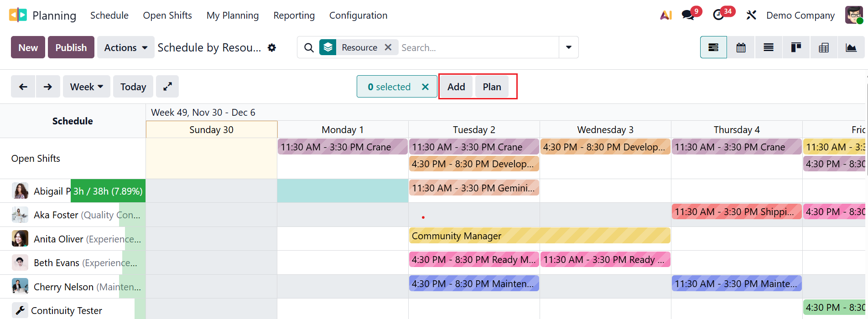Open the Planning app home logo
868x319 pixels.
pos(18,15)
